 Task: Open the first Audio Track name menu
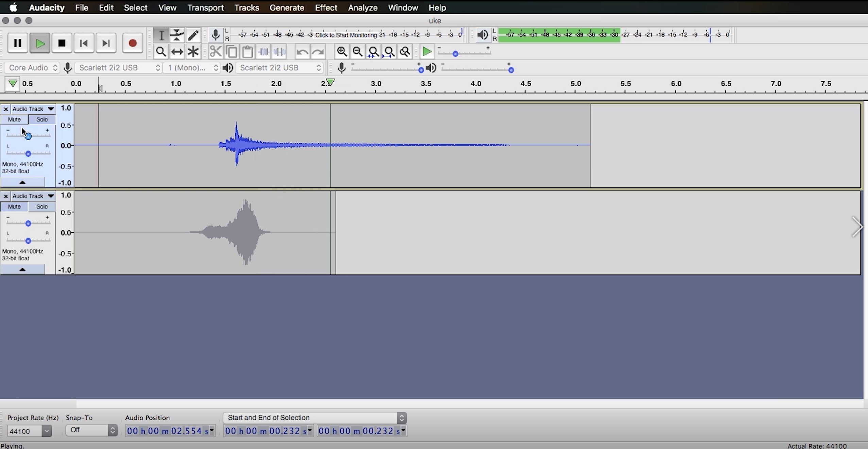pos(33,108)
